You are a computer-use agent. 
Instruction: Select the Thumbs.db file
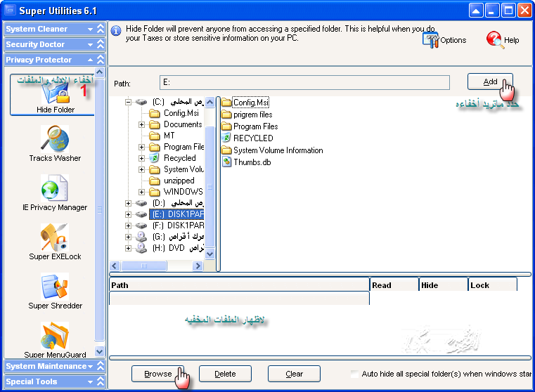[246, 162]
